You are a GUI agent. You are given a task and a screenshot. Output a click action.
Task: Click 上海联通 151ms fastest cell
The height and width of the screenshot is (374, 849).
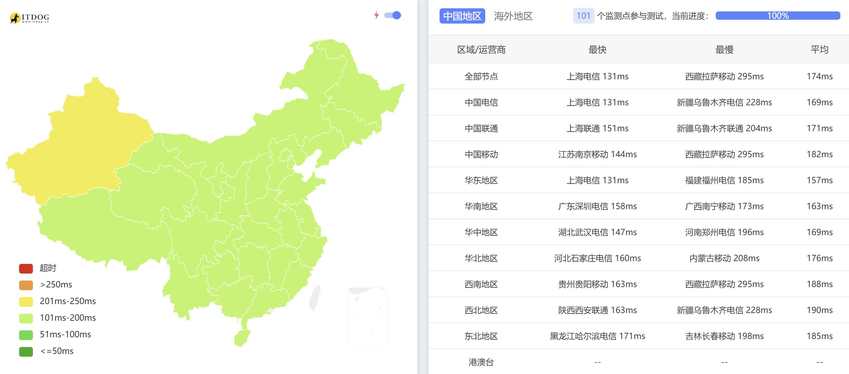tap(598, 128)
